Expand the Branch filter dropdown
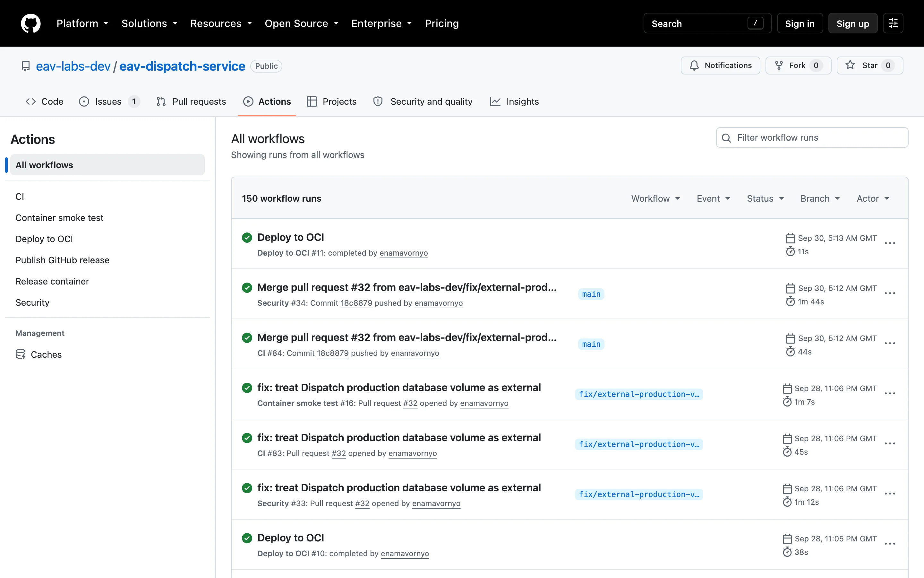The image size is (924, 578). click(820, 198)
